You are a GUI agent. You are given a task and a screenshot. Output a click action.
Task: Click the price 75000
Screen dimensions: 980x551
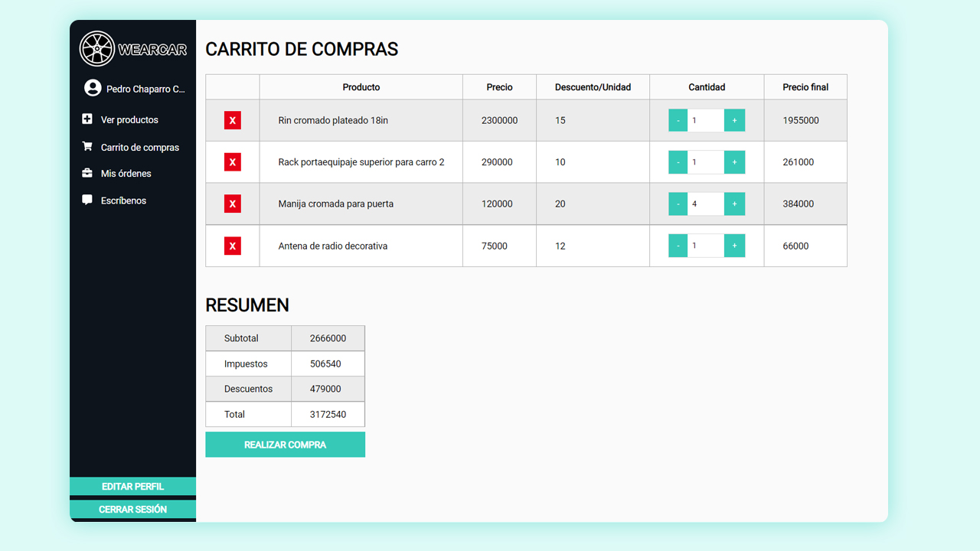coord(495,246)
